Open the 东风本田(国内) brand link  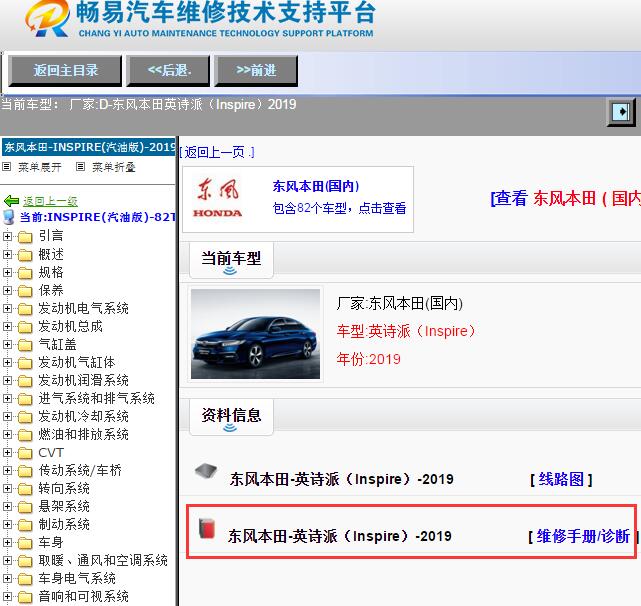[316, 186]
